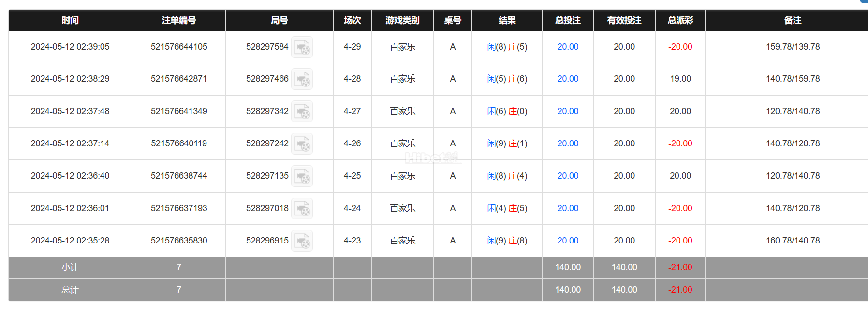Image resolution: width=868 pixels, height=315 pixels.
Task: Select payout -20.00 in row 4-24
Action: [x=680, y=208]
